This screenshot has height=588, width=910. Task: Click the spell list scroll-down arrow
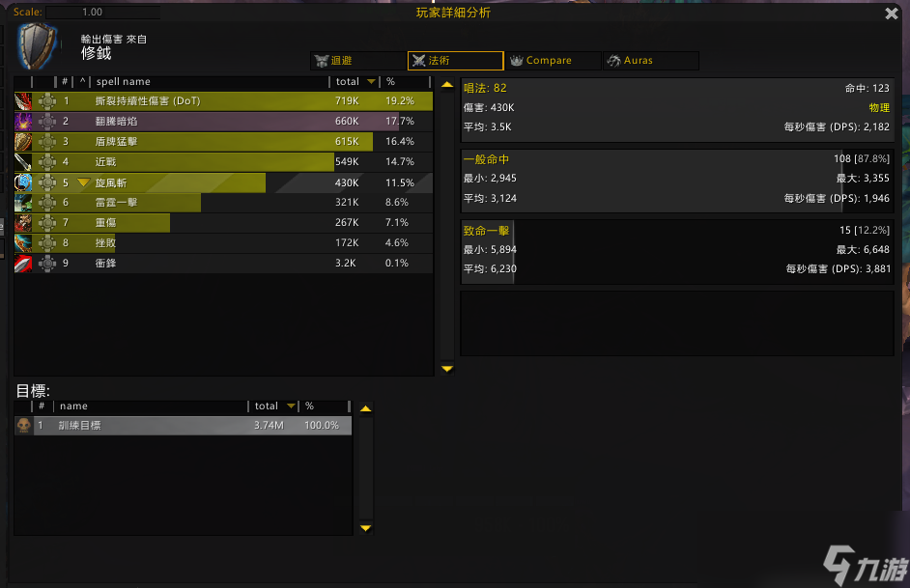(447, 369)
